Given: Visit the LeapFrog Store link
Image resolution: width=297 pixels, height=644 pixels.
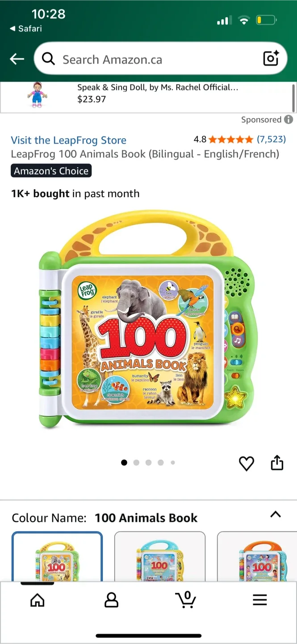Looking at the screenshot, I should pyautogui.click(x=69, y=140).
